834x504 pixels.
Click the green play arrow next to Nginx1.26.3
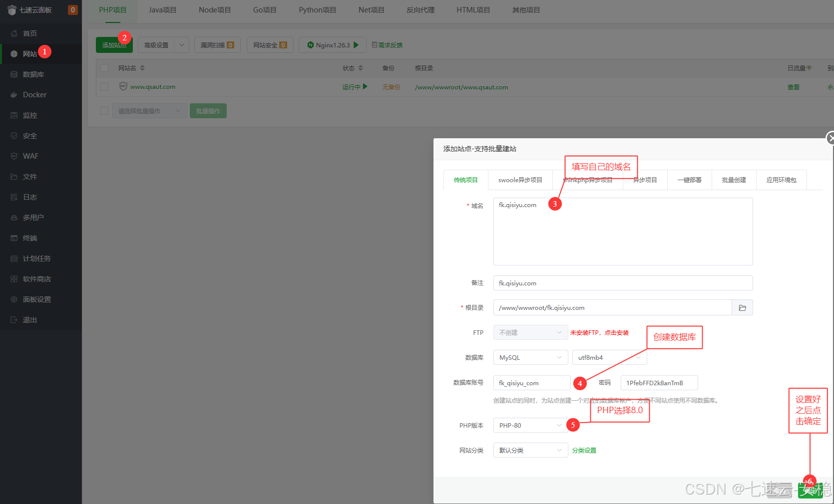point(356,45)
